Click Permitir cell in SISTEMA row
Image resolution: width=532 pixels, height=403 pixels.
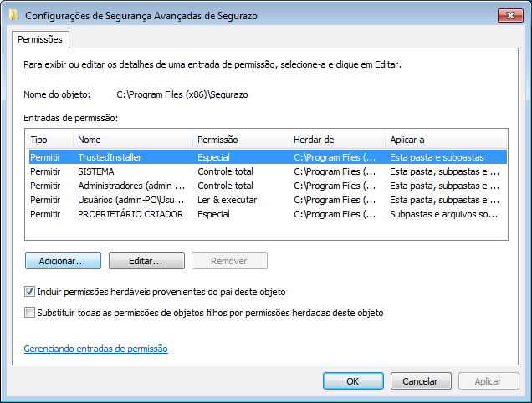click(x=45, y=171)
